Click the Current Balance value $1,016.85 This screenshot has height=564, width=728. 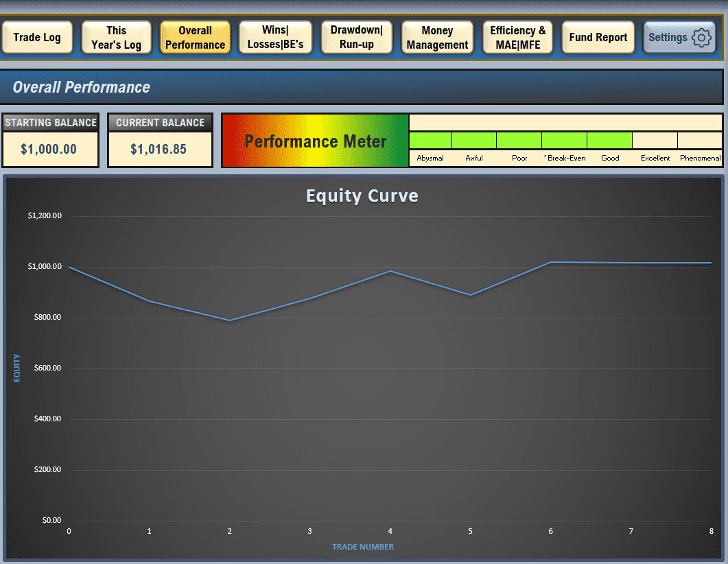[159, 149]
